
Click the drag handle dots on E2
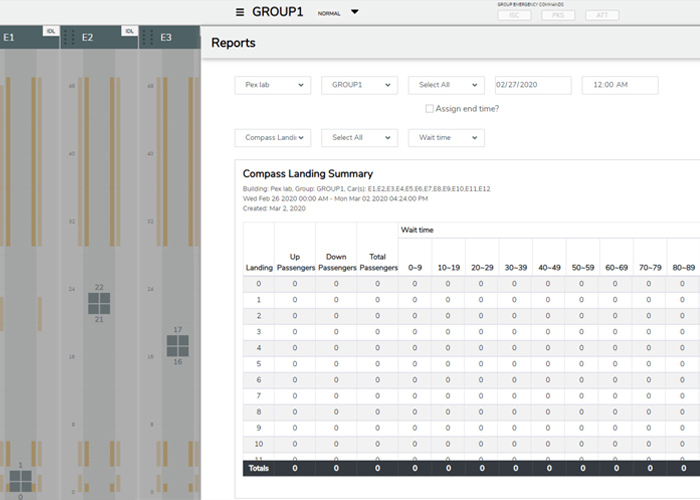(x=69, y=38)
